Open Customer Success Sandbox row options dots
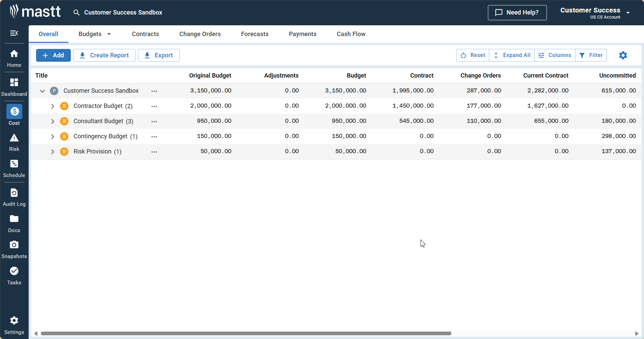This screenshot has width=644, height=339. click(154, 91)
